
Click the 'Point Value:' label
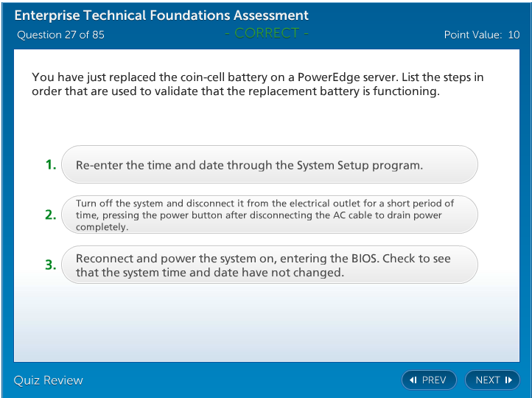(x=473, y=35)
